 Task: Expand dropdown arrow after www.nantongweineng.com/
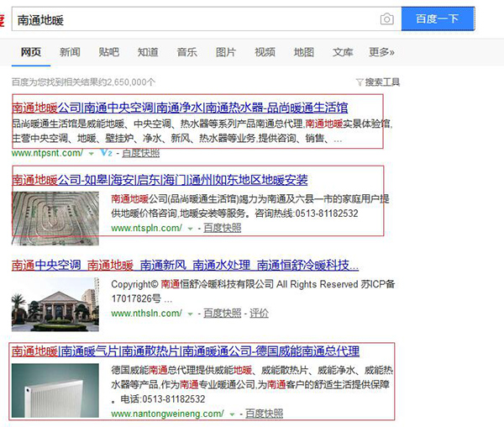pos(232,414)
